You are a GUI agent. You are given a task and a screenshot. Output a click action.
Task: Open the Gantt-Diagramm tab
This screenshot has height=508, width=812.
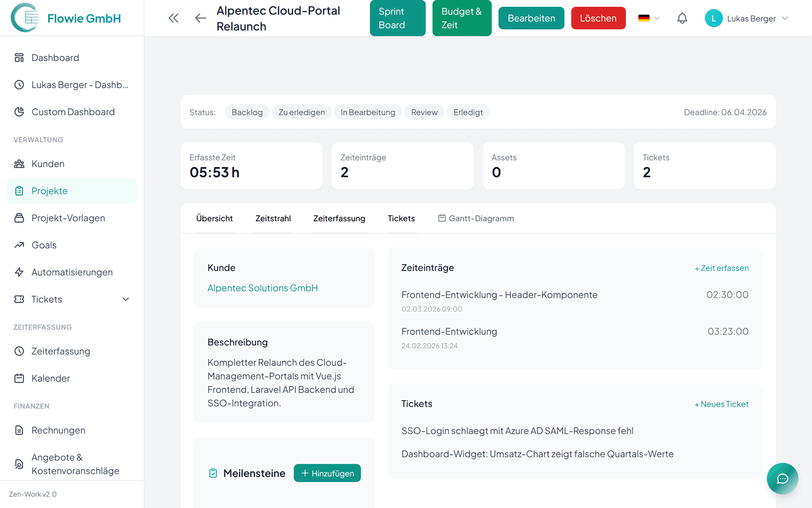pos(476,218)
